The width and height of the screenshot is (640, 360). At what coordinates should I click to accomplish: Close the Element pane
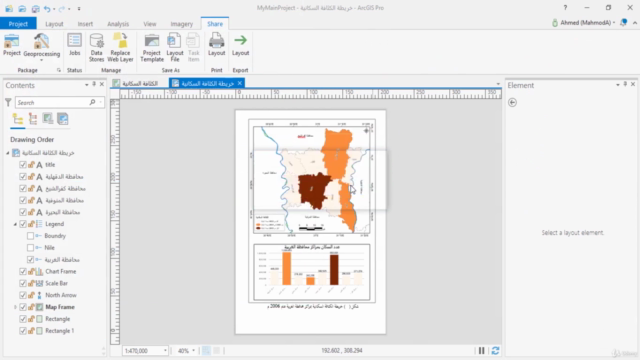point(633,84)
